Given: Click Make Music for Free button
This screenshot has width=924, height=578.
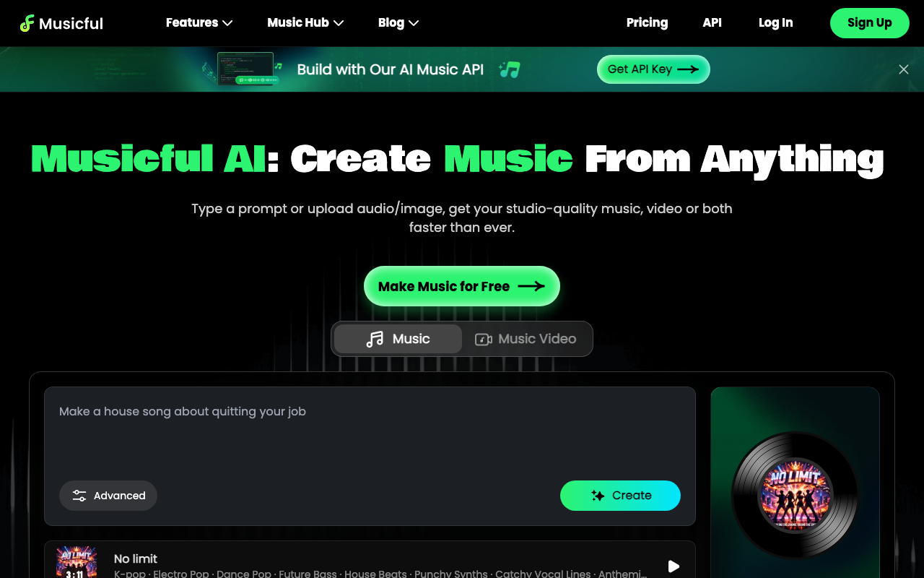Looking at the screenshot, I should click(462, 286).
